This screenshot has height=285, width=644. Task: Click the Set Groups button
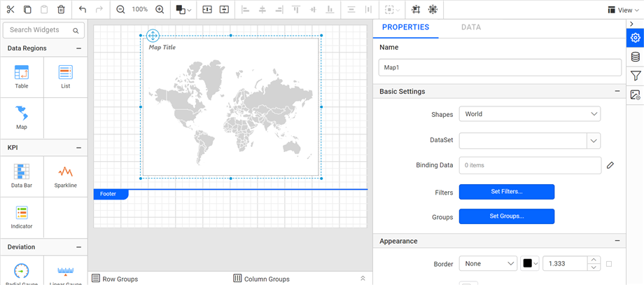tap(506, 216)
